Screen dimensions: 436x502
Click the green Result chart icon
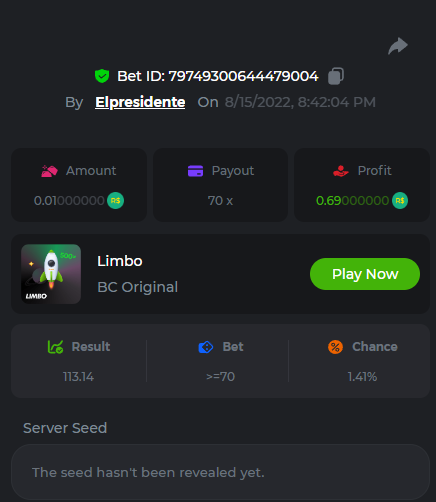tap(55, 347)
